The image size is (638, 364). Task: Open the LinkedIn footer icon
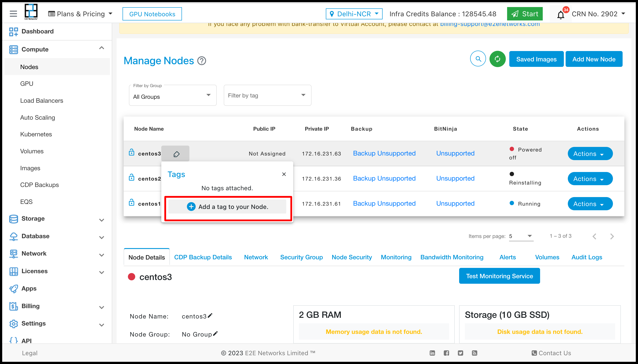coord(432,353)
